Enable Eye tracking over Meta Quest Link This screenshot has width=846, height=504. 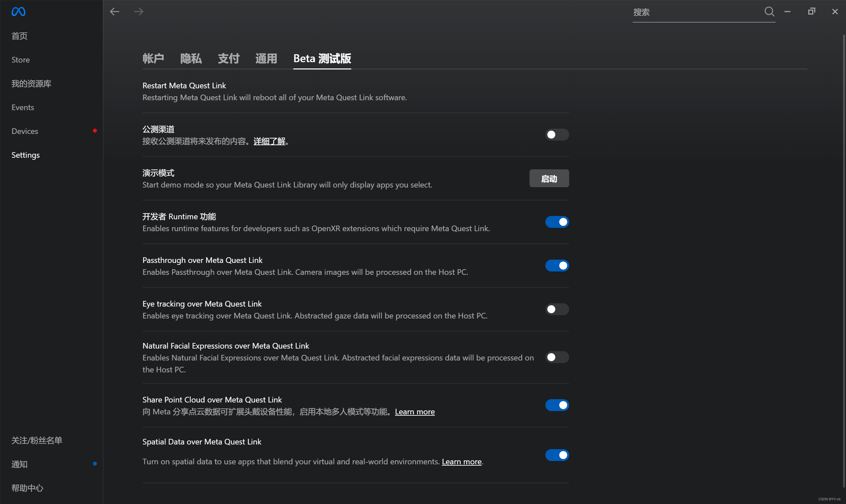pyautogui.click(x=557, y=310)
